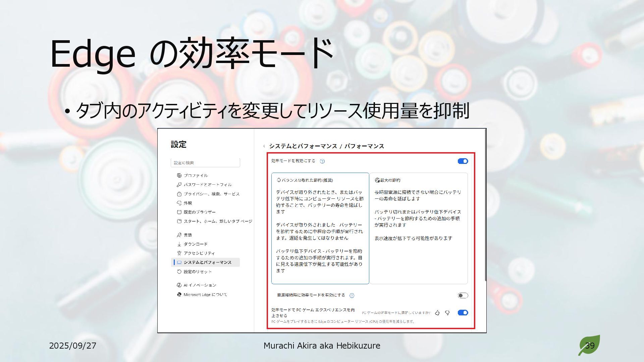The height and width of the screenshot is (362, 644).
Task: Click the Reset settings circular arrow icon
Action: click(x=179, y=272)
